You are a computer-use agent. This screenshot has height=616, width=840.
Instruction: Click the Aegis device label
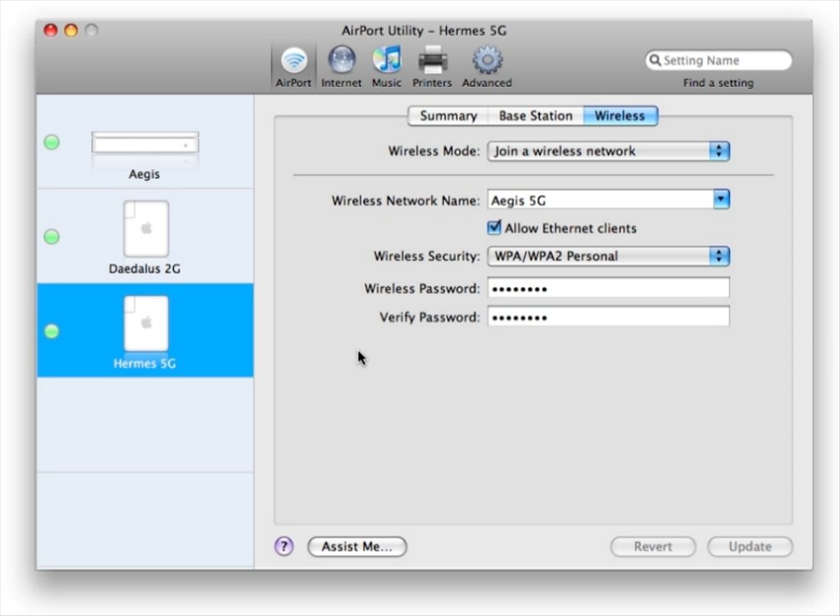click(x=145, y=174)
